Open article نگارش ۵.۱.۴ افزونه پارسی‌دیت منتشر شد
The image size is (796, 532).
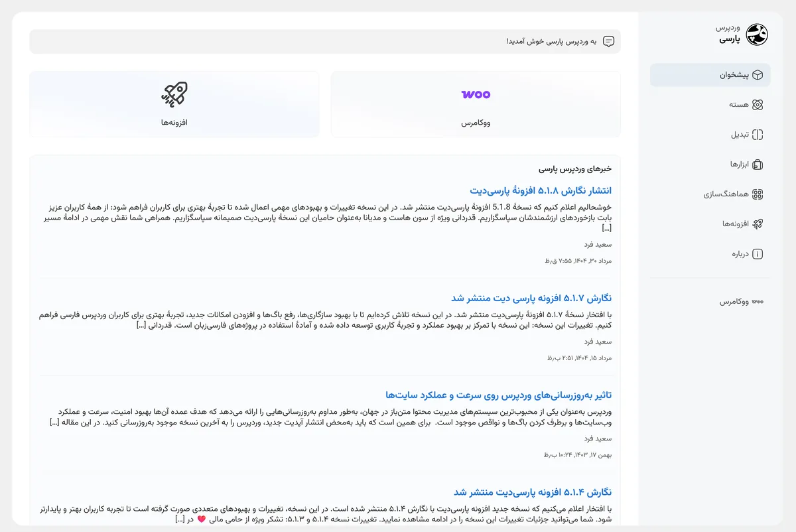coord(533,492)
